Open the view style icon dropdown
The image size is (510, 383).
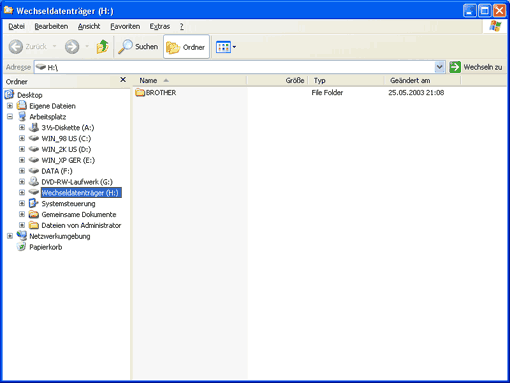tap(226, 47)
